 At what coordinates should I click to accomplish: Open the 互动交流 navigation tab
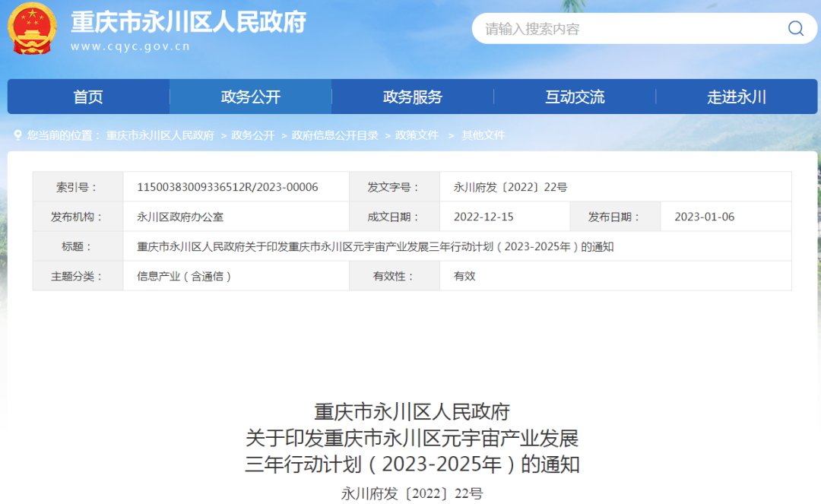[575, 97]
